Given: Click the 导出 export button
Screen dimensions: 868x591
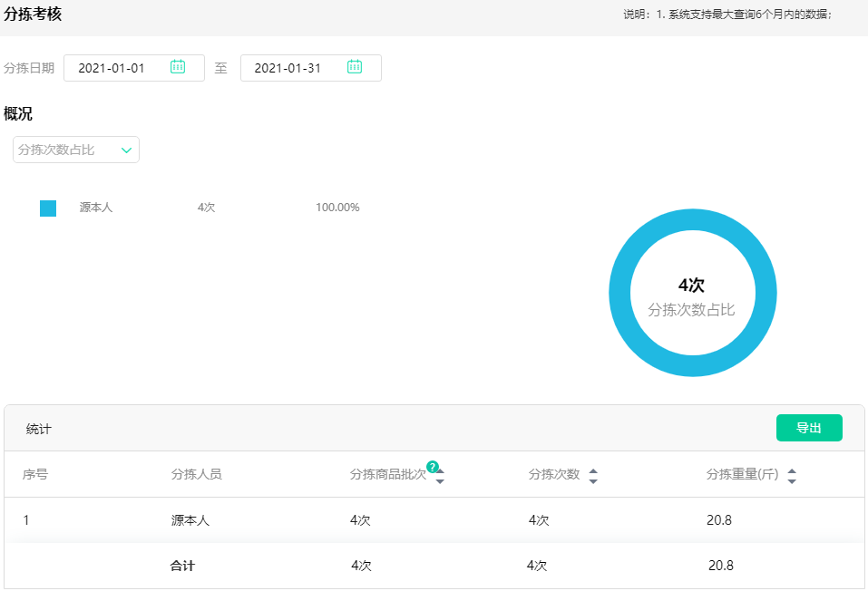Looking at the screenshot, I should click(808, 427).
